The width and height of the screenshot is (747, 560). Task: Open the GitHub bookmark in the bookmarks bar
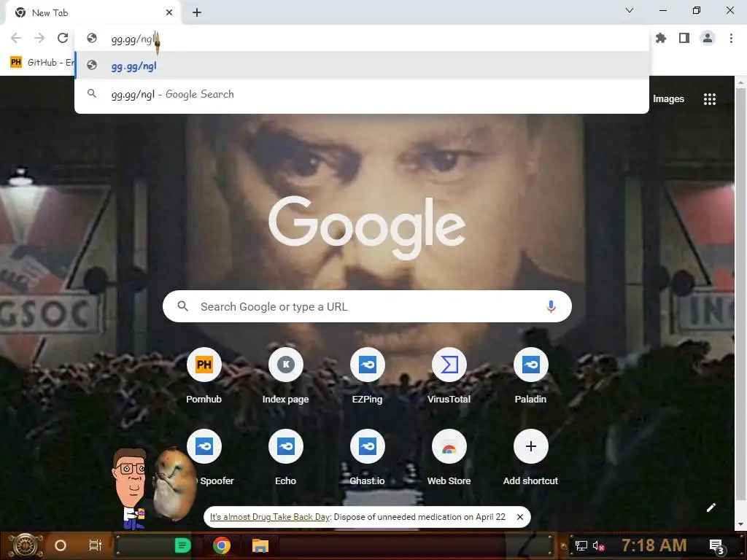coord(42,63)
